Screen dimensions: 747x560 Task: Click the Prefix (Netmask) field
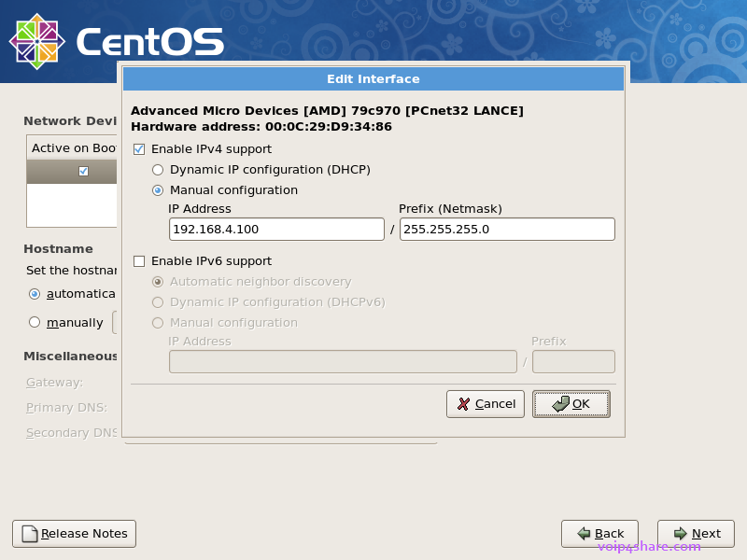tap(507, 229)
